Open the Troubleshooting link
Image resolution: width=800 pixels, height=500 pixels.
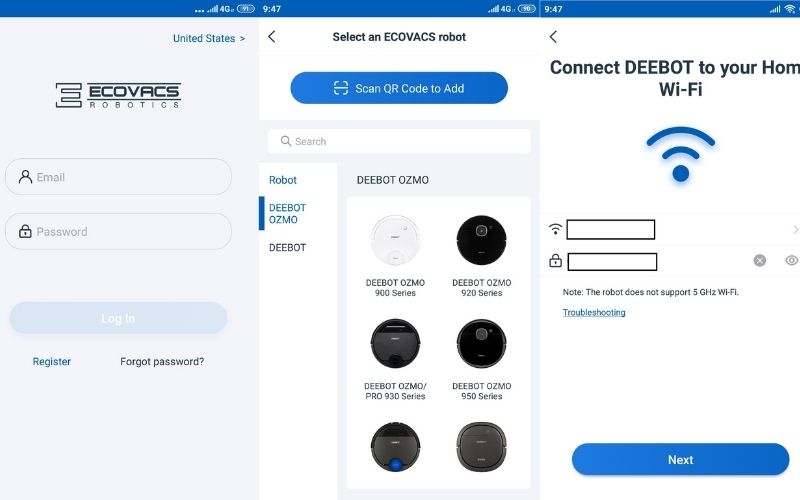point(594,312)
